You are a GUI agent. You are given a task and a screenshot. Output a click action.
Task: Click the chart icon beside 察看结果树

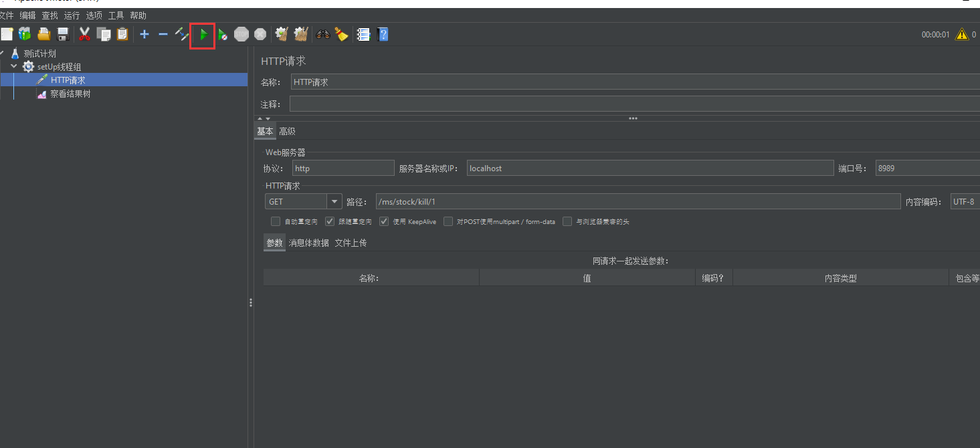click(42, 94)
